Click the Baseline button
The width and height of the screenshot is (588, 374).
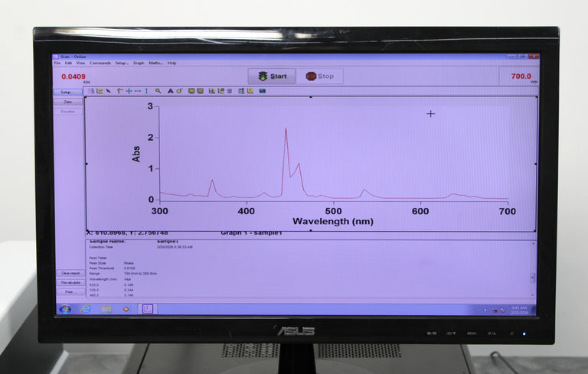(x=68, y=112)
